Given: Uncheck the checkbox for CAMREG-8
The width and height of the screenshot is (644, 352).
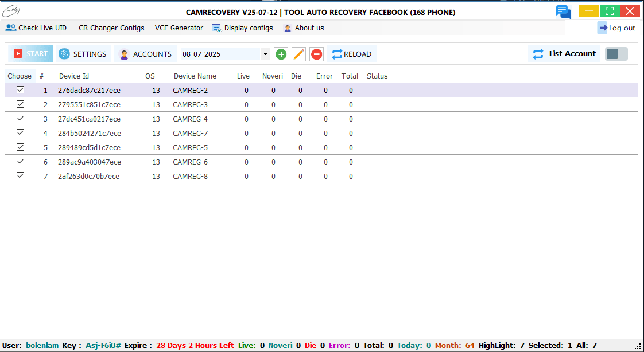Looking at the screenshot, I should [x=21, y=176].
